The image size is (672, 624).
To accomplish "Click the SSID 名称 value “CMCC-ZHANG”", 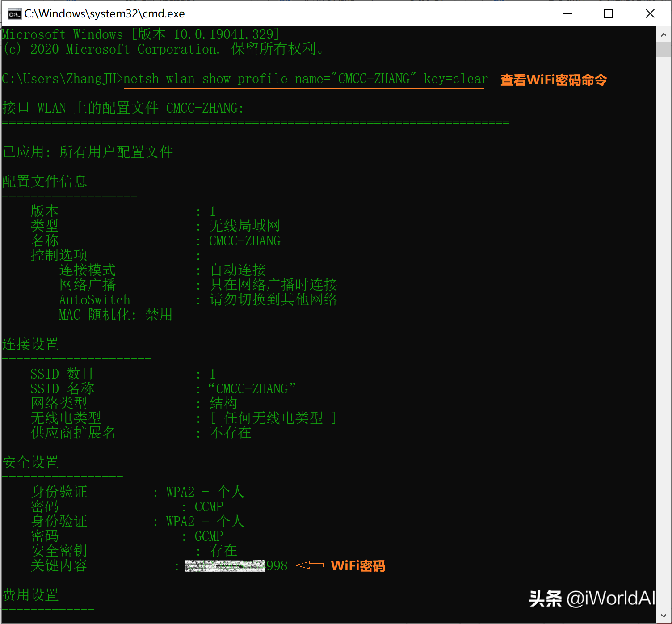I will pyautogui.click(x=252, y=389).
